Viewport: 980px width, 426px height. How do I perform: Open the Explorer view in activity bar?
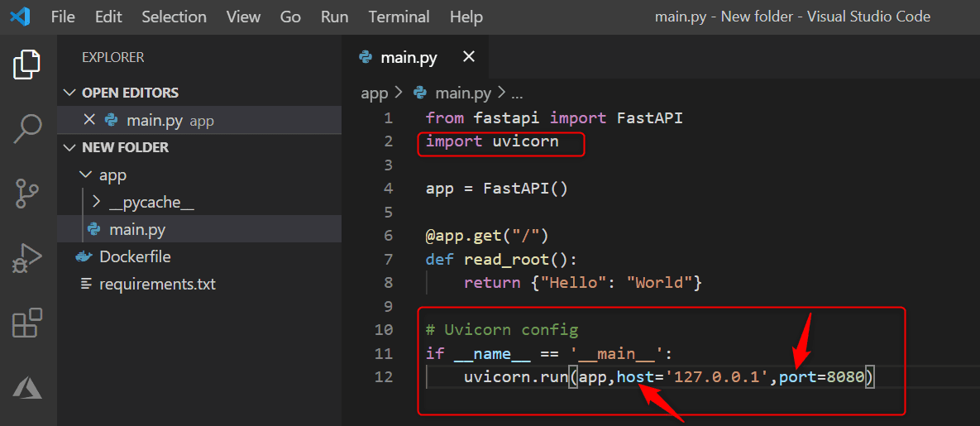tap(27, 65)
